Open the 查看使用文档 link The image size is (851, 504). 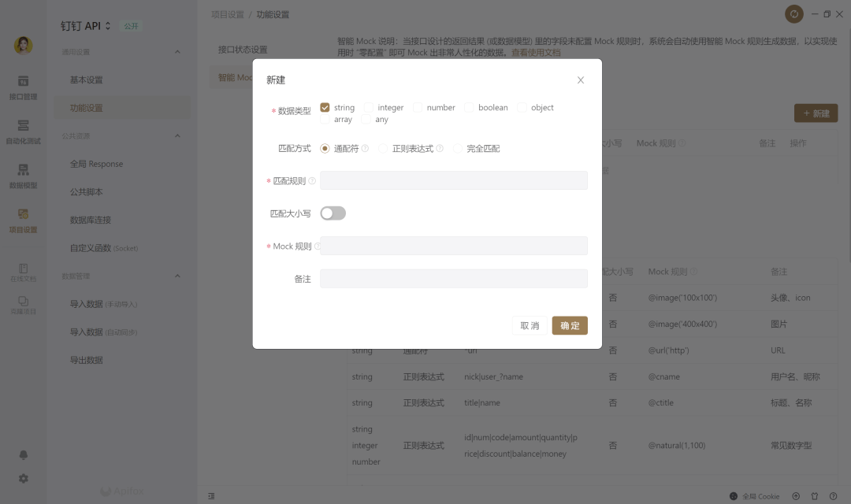537,54
